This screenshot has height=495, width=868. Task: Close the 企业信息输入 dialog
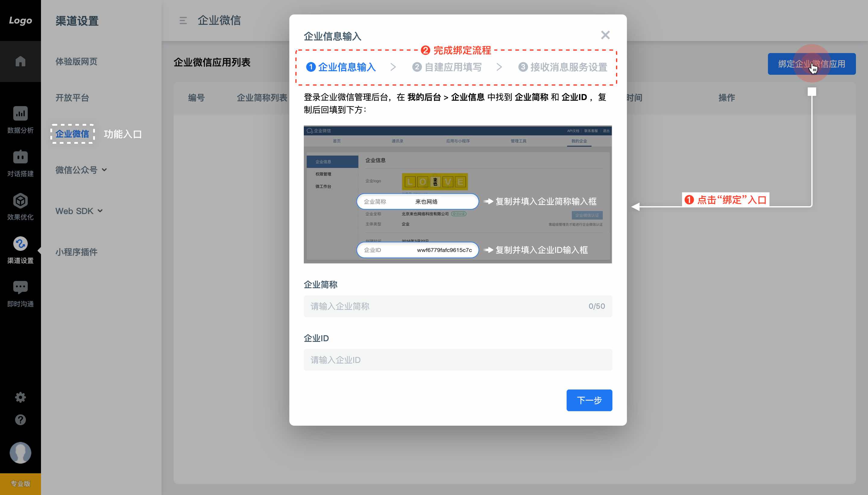(x=605, y=35)
